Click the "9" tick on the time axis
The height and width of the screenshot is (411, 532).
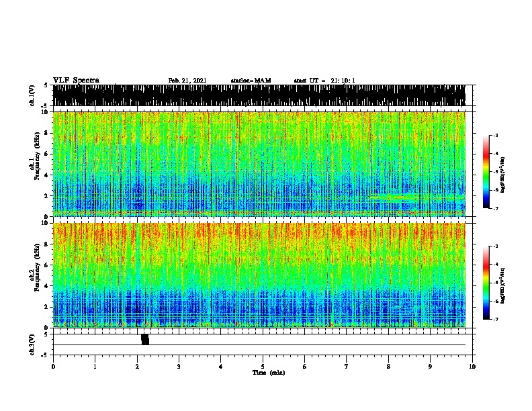click(430, 366)
